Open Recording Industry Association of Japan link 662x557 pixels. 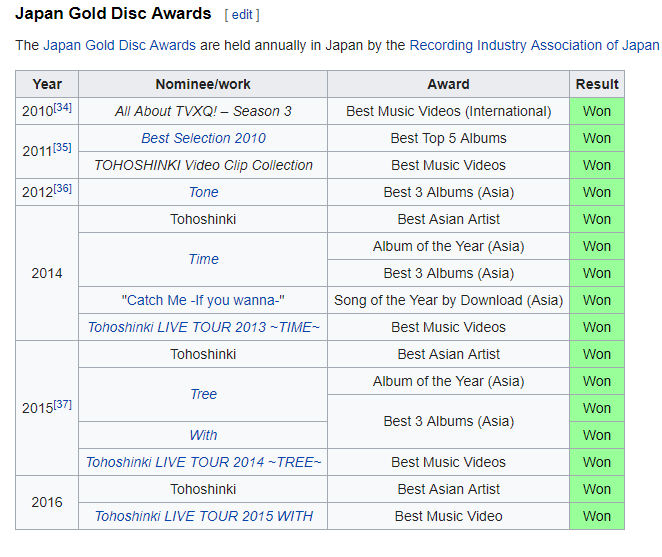click(x=534, y=45)
